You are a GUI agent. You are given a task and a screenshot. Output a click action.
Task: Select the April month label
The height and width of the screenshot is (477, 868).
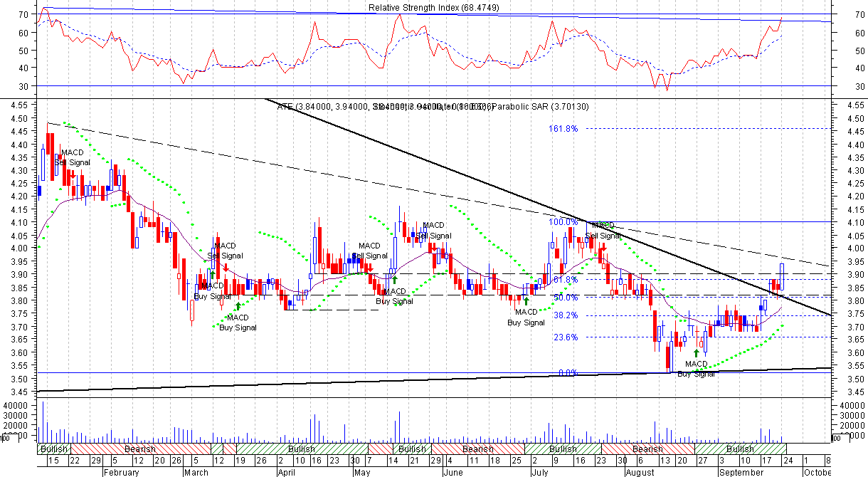point(285,472)
